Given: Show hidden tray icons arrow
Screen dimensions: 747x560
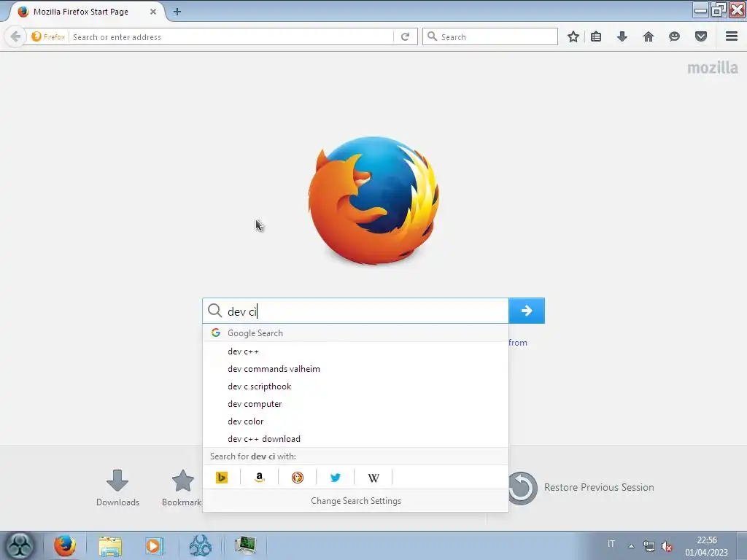Looking at the screenshot, I should pyautogui.click(x=631, y=546).
